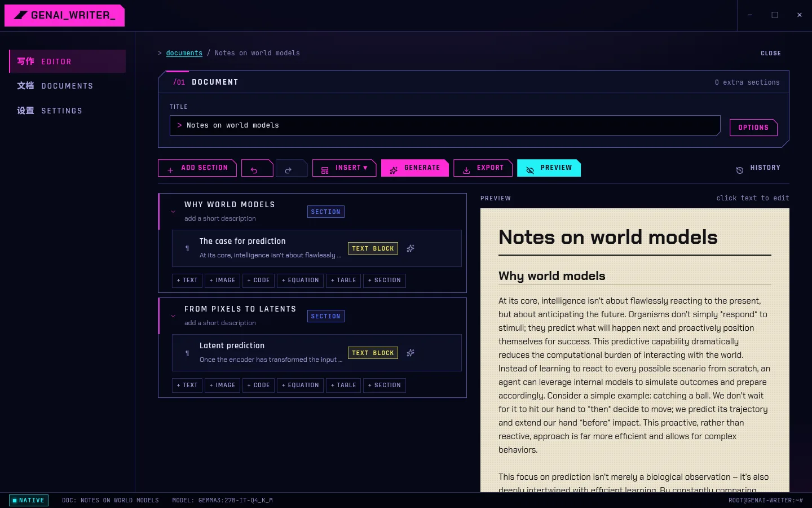Screen dimensions: 812x508
Task: Open the History panel
Action: pyautogui.click(x=758, y=168)
